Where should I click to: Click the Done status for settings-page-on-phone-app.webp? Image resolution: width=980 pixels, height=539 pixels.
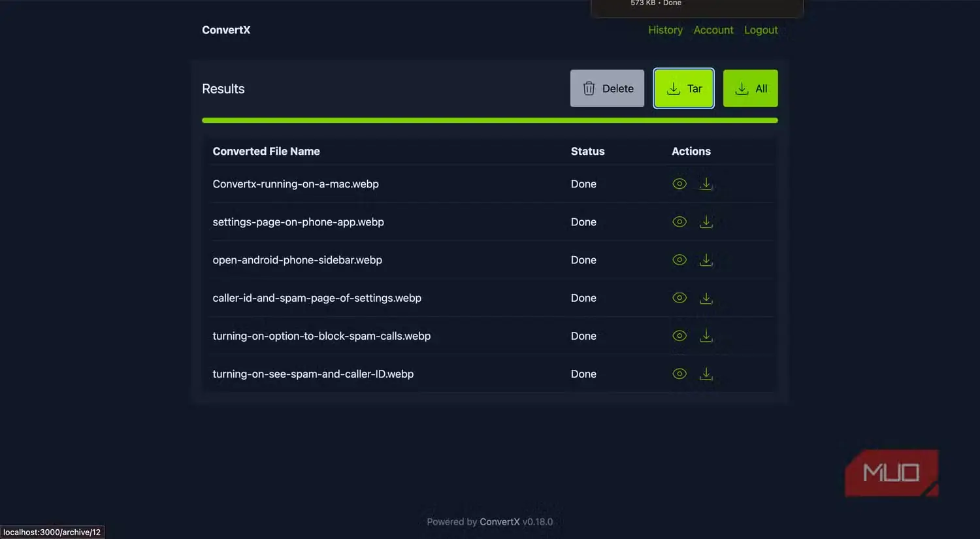(583, 222)
